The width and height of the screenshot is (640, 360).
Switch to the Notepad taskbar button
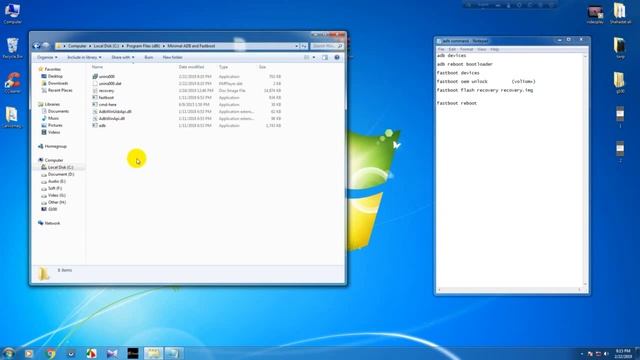(x=174, y=353)
